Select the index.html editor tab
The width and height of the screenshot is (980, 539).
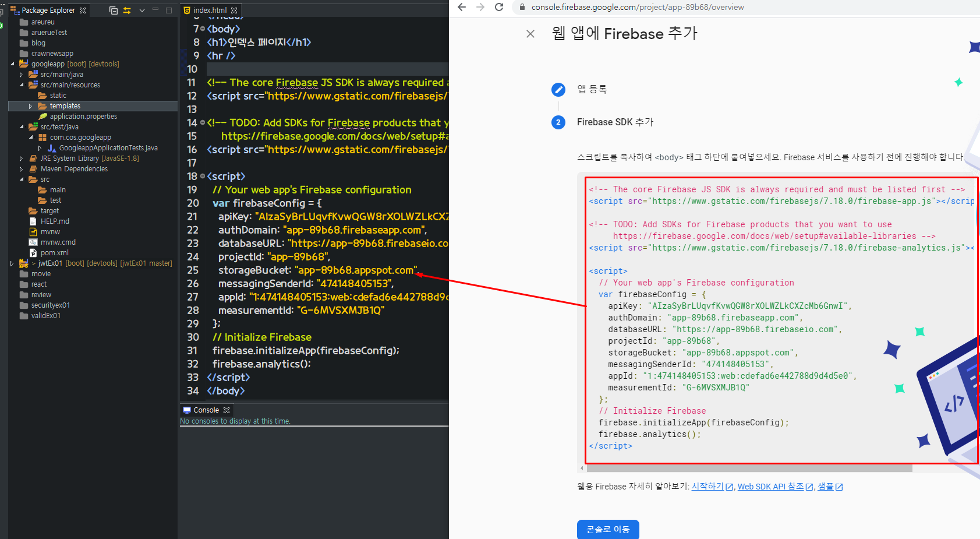210,10
